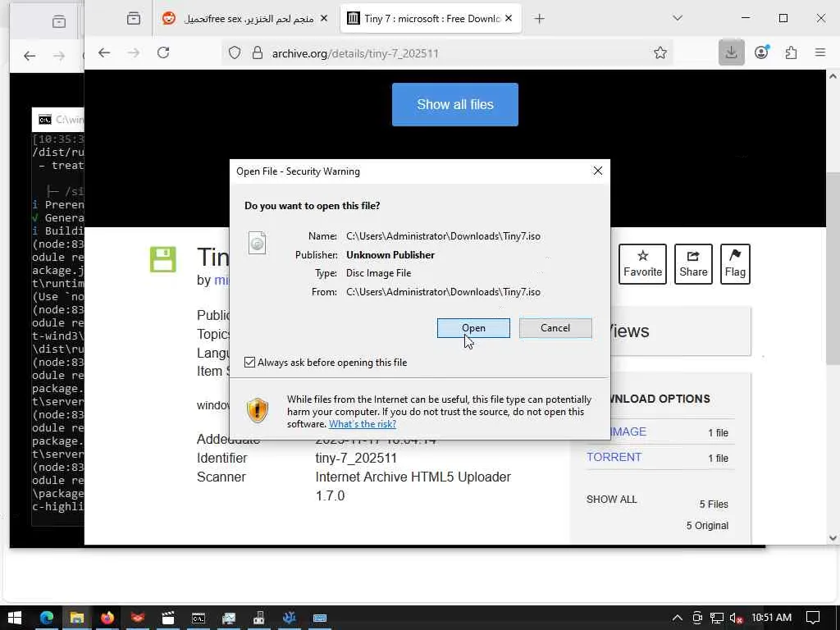Viewport: 840px width, 630px height.
Task: Open File Explorer from taskbar
Action: pos(76,618)
